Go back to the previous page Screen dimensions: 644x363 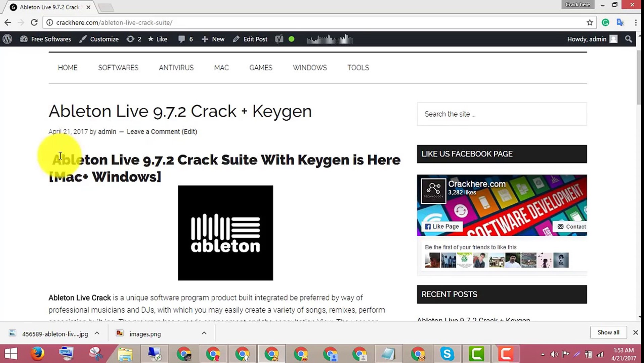pyautogui.click(x=8, y=23)
